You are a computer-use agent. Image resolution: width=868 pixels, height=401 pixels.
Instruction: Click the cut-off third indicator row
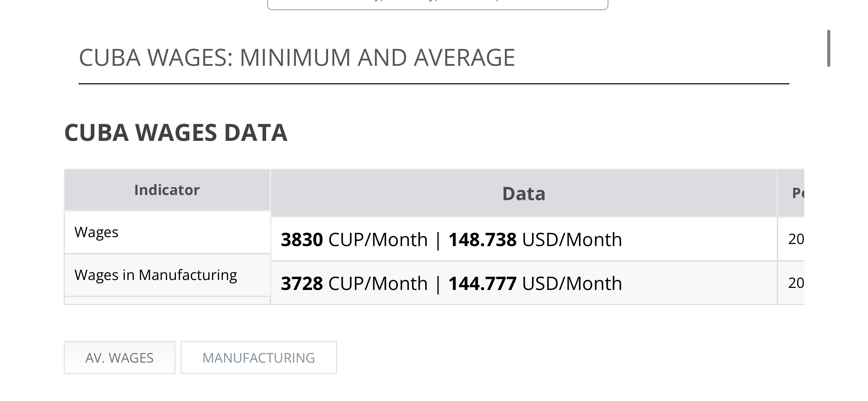click(x=167, y=300)
